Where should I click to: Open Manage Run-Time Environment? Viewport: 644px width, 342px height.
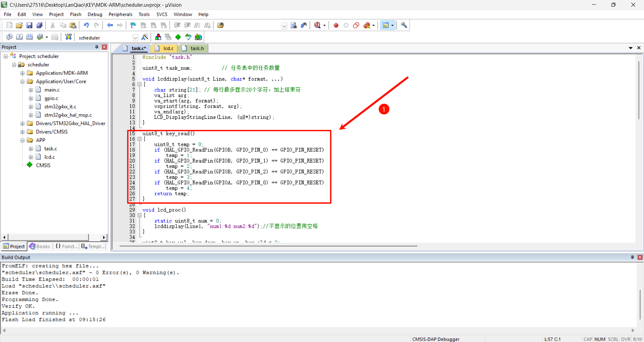178,37
